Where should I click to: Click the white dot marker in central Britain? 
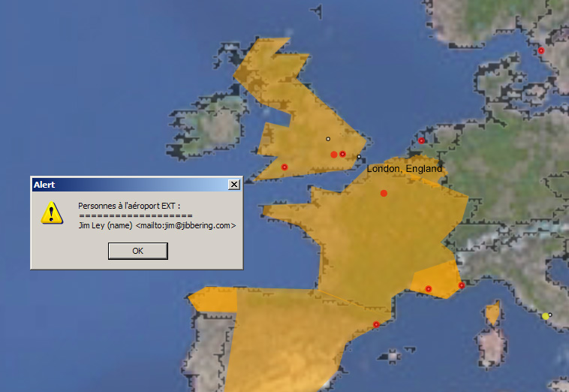[327, 139]
